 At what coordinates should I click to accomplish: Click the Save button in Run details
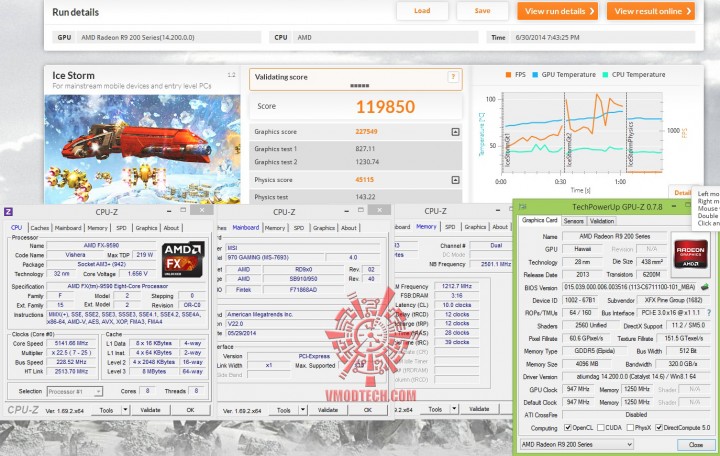point(482,11)
